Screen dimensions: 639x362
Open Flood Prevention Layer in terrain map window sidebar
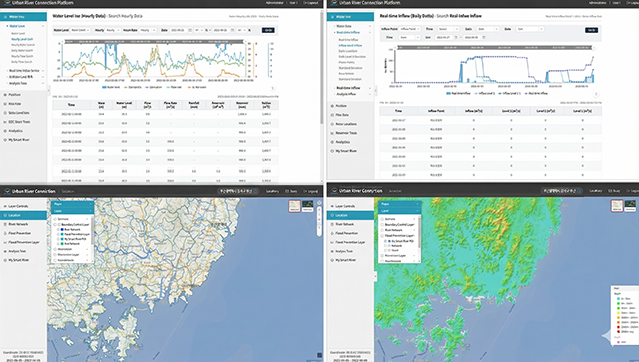[350, 242]
